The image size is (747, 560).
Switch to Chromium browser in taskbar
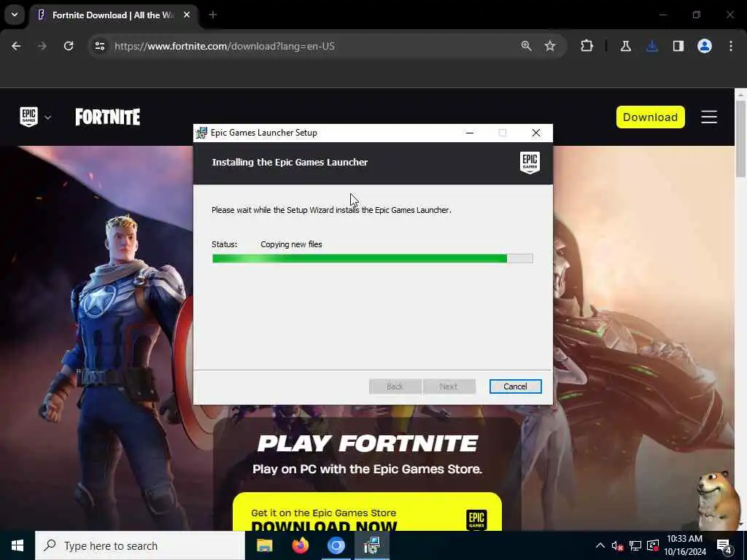click(x=336, y=545)
